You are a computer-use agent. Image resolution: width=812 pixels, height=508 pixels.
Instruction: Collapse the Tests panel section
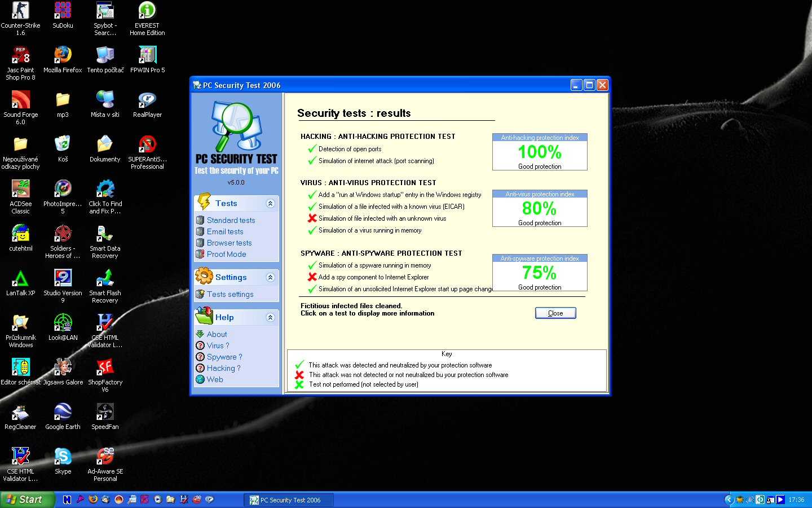pyautogui.click(x=270, y=203)
